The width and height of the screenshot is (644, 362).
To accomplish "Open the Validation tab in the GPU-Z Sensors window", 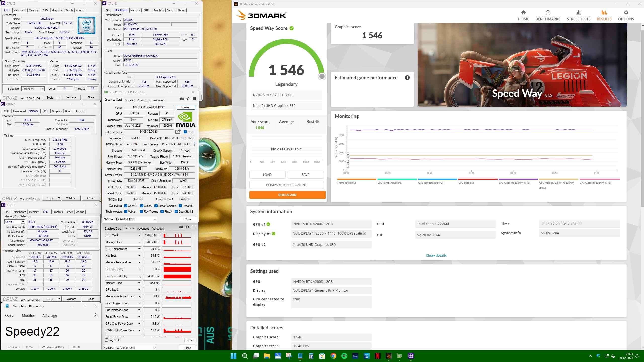I will 158,229.
